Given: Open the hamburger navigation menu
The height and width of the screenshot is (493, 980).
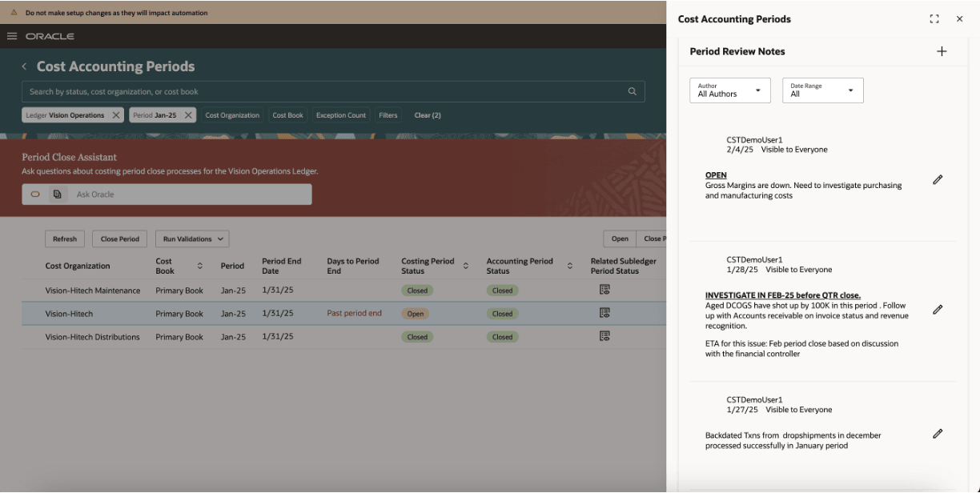Looking at the screenshot, I should (12, 36).
